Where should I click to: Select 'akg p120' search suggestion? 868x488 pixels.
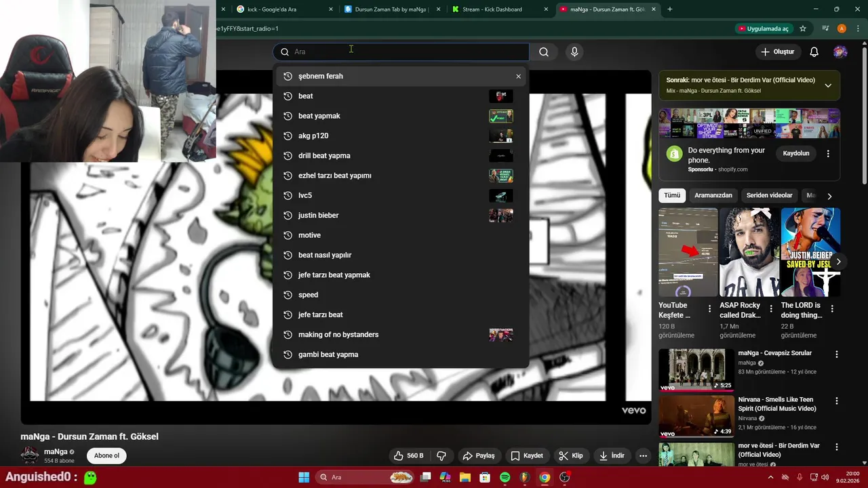point(401,136)
